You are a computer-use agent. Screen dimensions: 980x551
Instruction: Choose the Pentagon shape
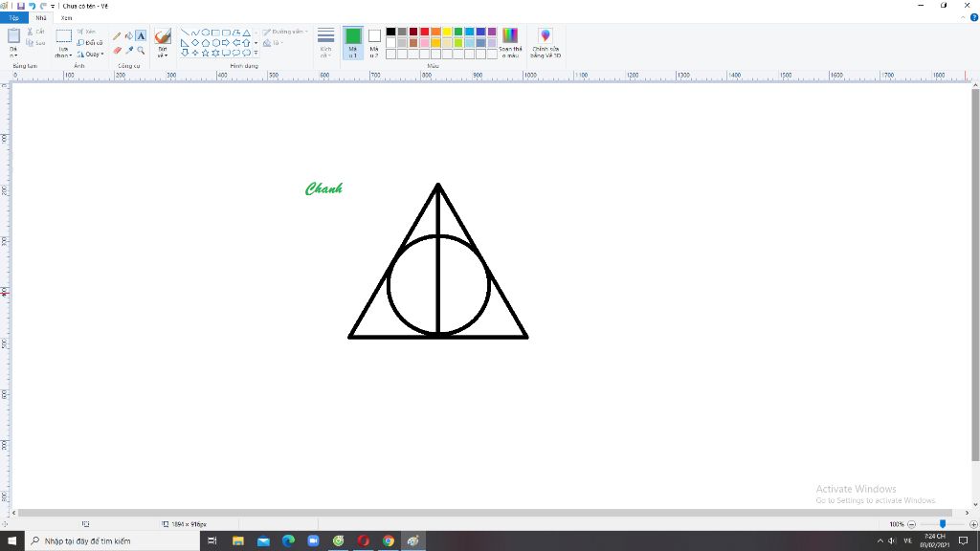pyautogui.click(x=205, y=42)
